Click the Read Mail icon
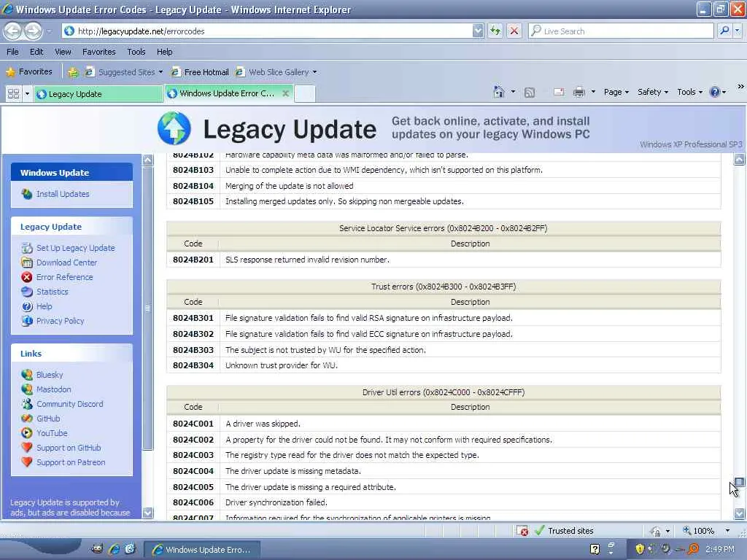Viewport: 747px width, 560px height. pos(559,92)
